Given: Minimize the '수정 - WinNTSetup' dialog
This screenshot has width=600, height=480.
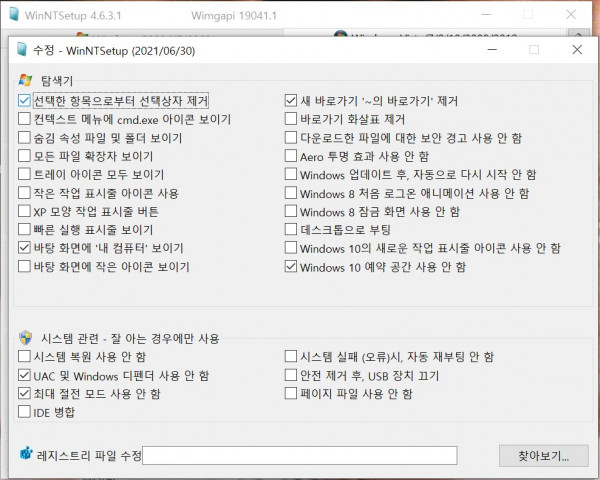Looking at the screenshot, I should tap(492, 49).
